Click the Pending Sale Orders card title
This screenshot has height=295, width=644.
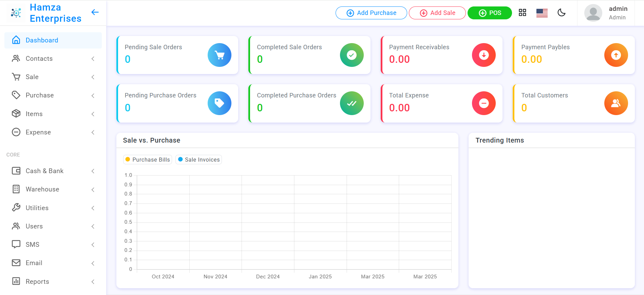153,47
